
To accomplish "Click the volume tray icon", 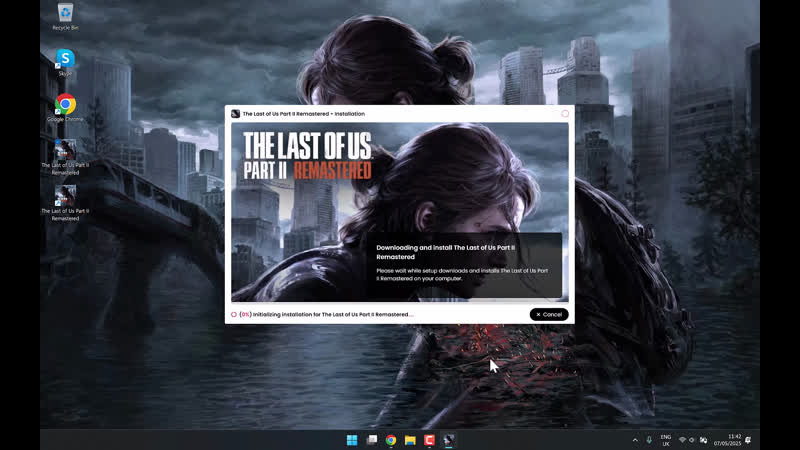I will click(x=692, y=440).
